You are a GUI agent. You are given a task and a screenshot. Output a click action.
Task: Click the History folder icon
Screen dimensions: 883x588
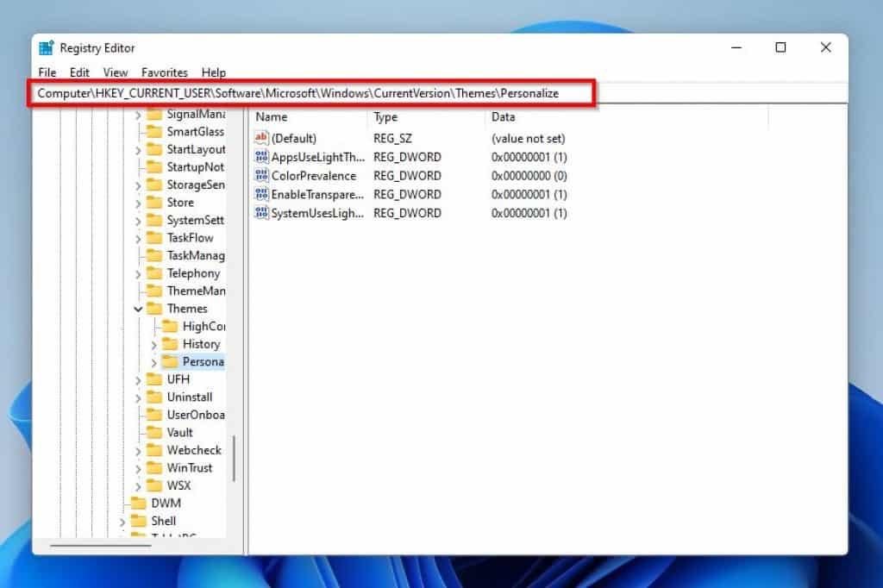(x=170, y=343)
